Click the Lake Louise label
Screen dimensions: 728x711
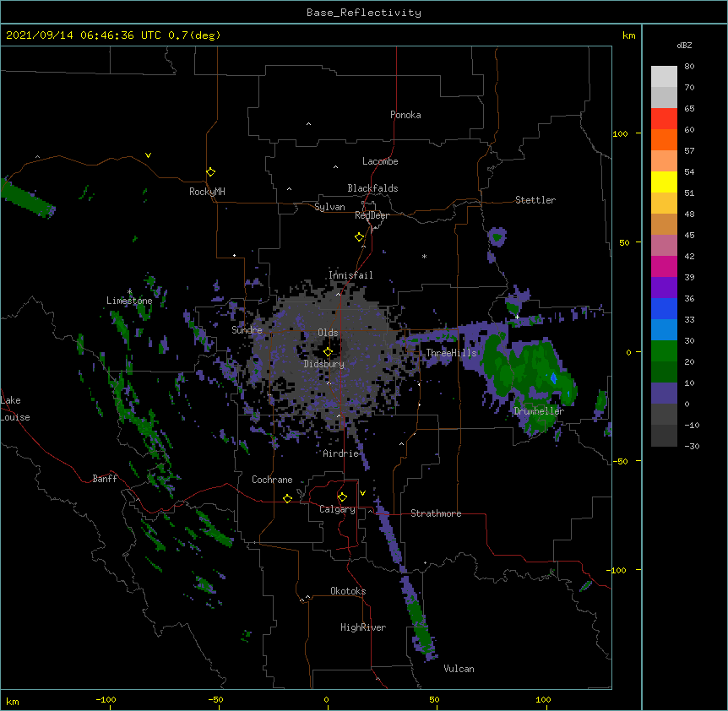pos(14,409)
